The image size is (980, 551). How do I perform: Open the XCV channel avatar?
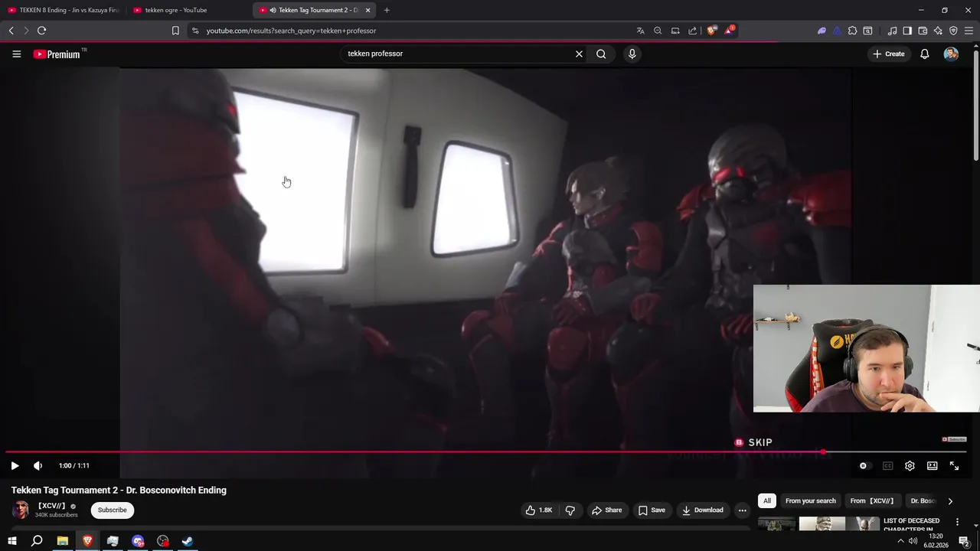(21, 510)
